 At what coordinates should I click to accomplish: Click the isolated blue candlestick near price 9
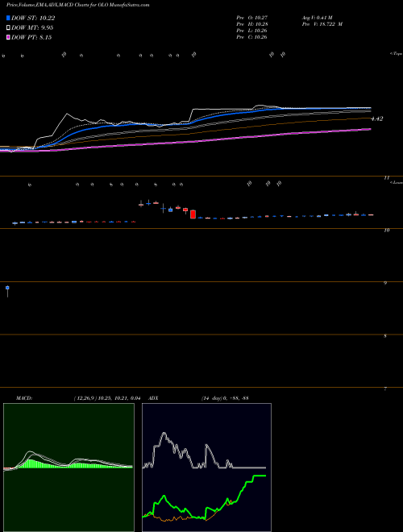(x=7, y=289)
